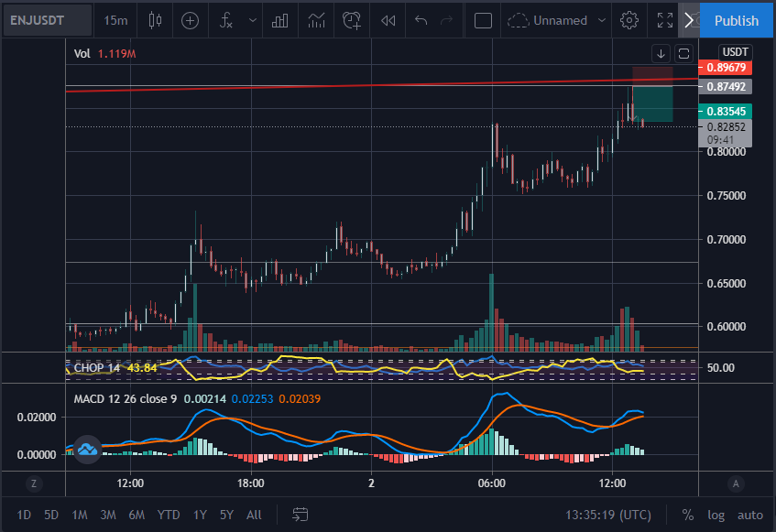Open chart settings gear icon
Screen dimensions: 776x532
pos(629,20)
